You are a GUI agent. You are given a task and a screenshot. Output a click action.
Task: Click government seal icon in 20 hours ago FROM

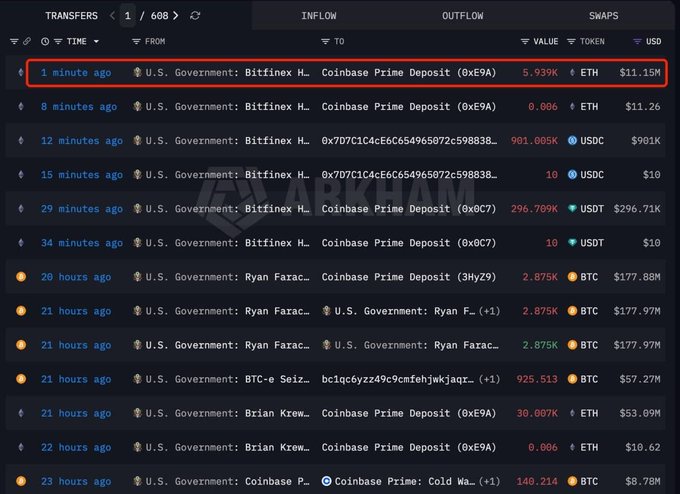(137, 276)
